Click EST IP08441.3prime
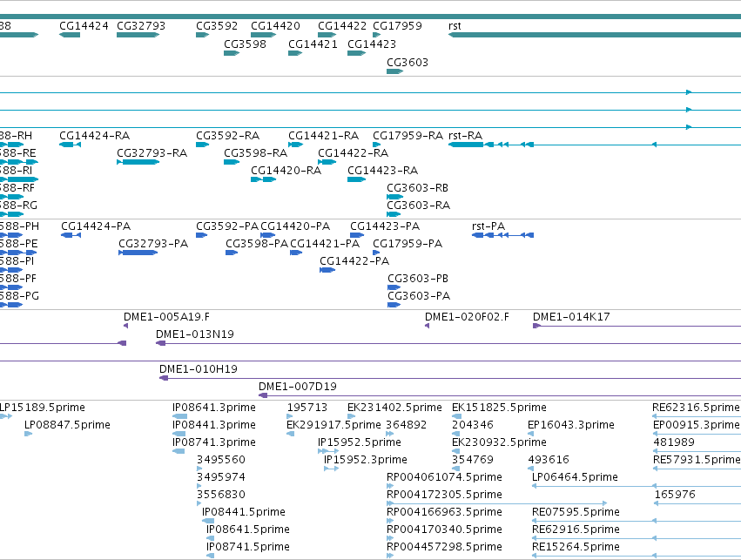This screenshot has height=560, width=741. click(x=214, y=425)
